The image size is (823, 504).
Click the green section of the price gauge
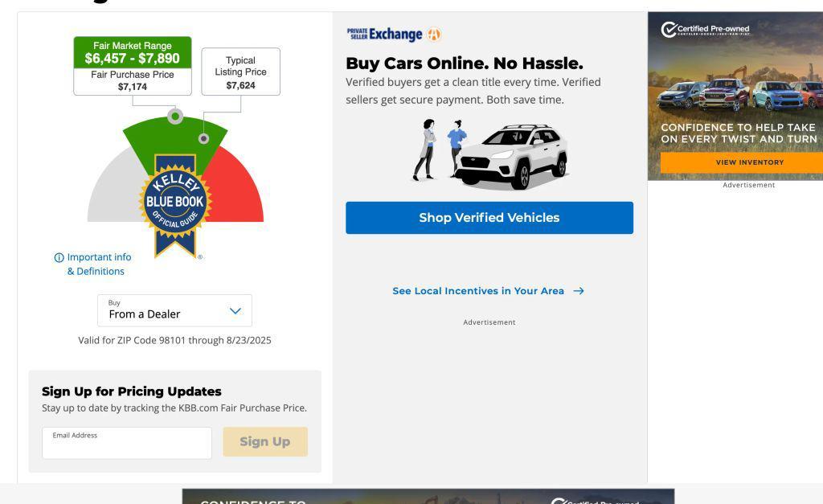click(174, 137)
